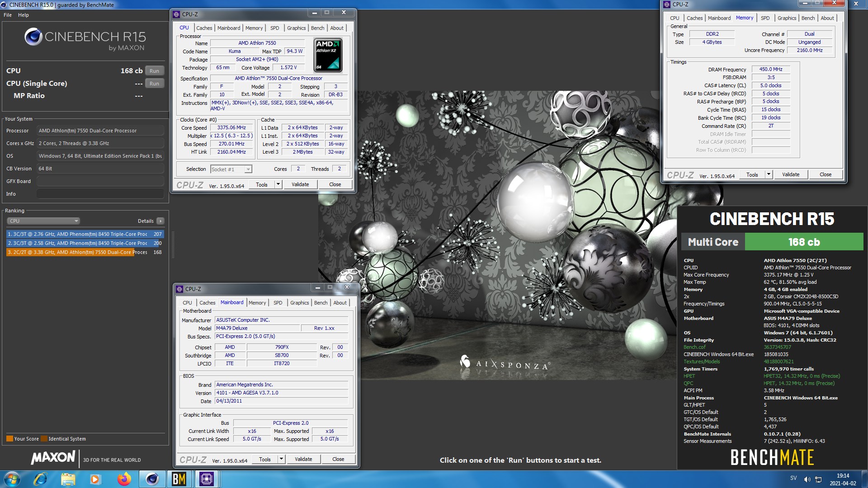Viewport: 868px width, 488px height.
Task: Switch to Bench tab in CPU-Z CPU window
Action: [317, 28]
